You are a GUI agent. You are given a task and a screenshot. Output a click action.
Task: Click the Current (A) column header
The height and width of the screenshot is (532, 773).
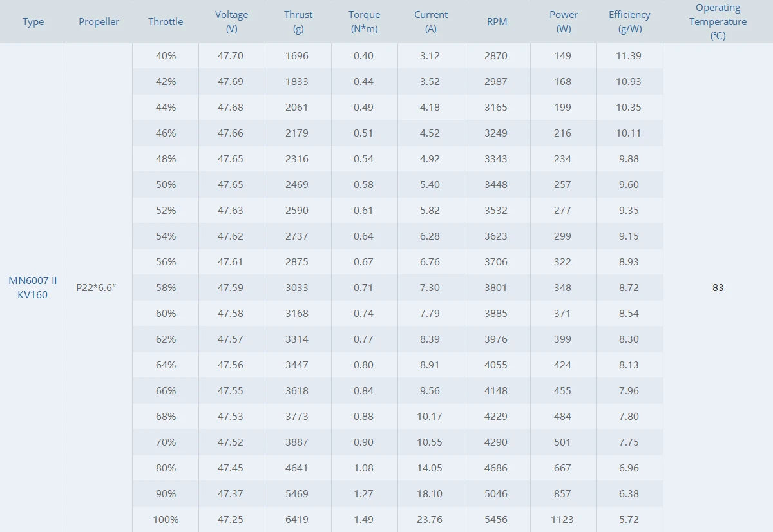(x=430, y=22)
